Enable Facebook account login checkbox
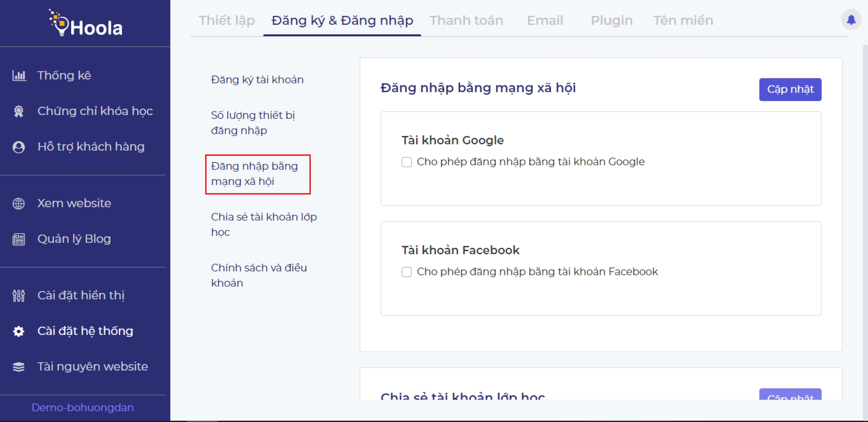868x422 pixels. pyautogui.click(x=406, y=272)
